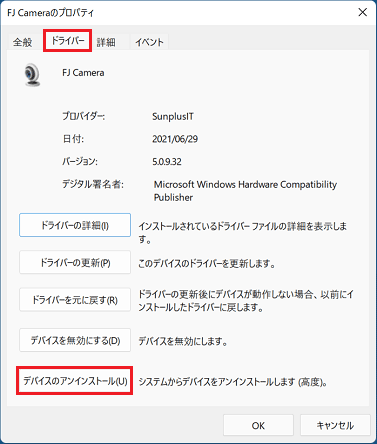Click the version value 5.0.9.32
Image resolution: width=377 pixels, height=444 pixels.
pyautogui.click(x=167, y=162)
